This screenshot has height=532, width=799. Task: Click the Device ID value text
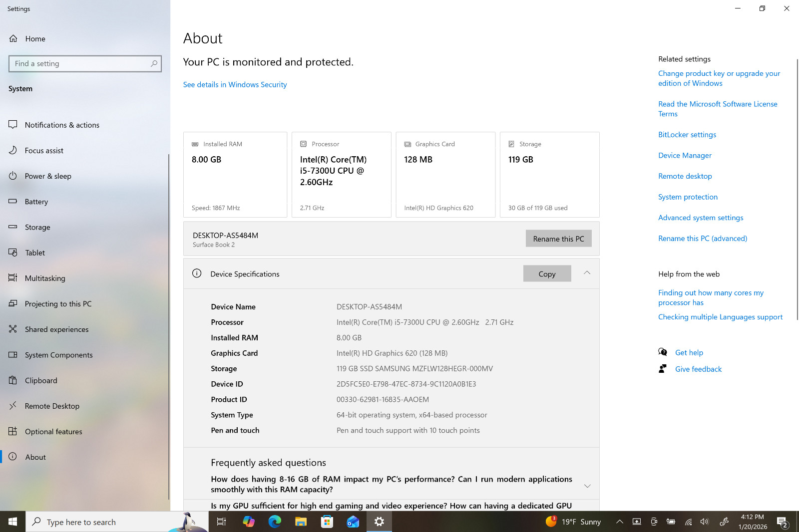pos(406,384)
